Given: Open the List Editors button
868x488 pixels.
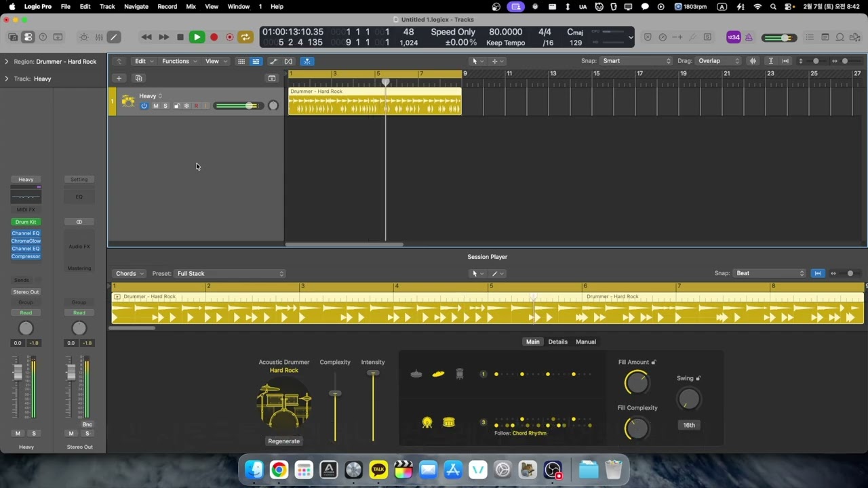Looking at the screenshot, I should point(810,37).
